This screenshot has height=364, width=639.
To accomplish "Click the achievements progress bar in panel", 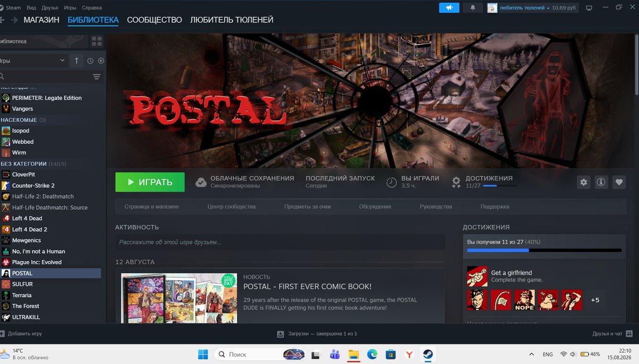I will point(544,250).
